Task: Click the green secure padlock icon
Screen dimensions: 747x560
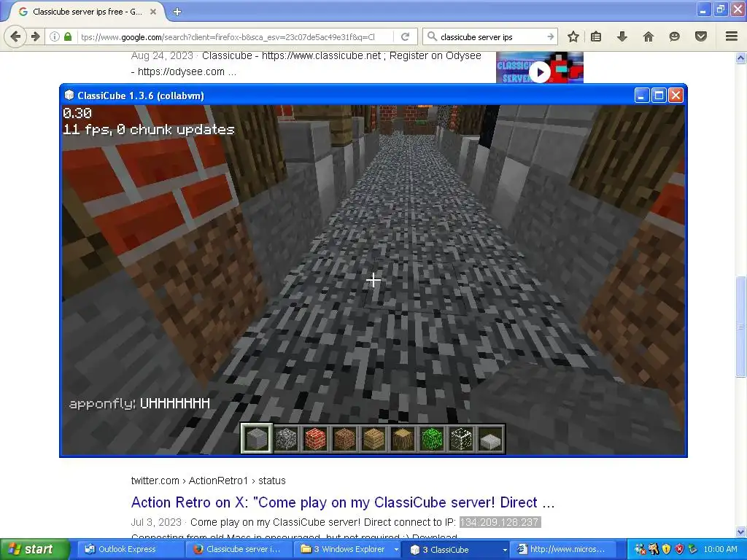Action: tap(68, 36)
